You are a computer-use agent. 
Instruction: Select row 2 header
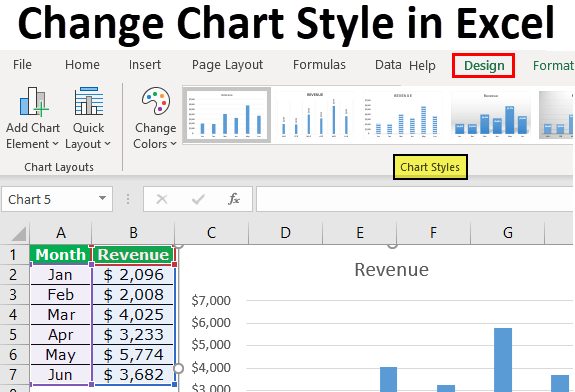click(14, 275)
